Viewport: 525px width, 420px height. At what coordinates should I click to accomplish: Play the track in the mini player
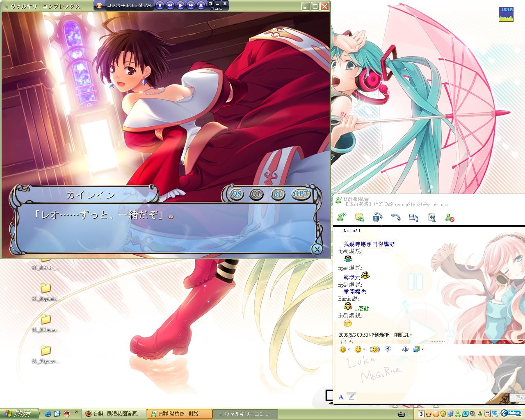pyautogui.click(x=180, y=5)
